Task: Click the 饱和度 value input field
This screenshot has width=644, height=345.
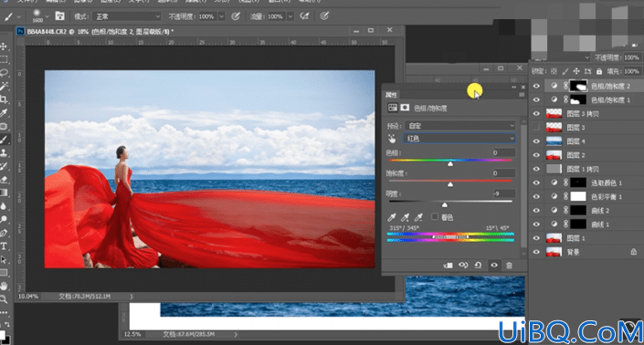Action: pyautogui.click(x=503, y=173)
